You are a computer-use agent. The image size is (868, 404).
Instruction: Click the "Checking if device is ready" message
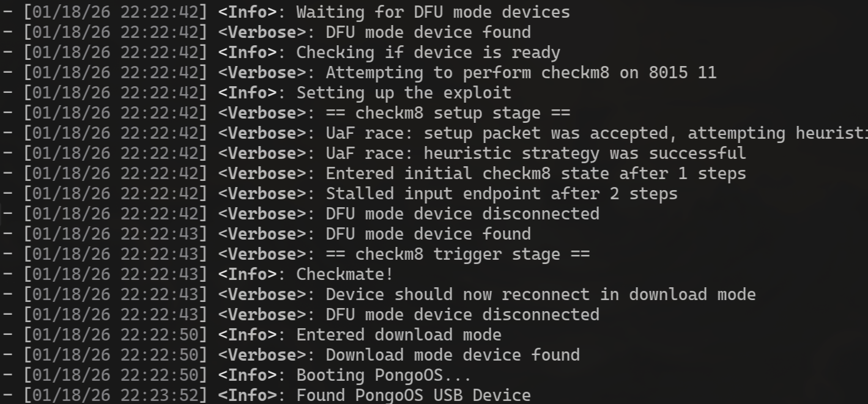(428, 53)
